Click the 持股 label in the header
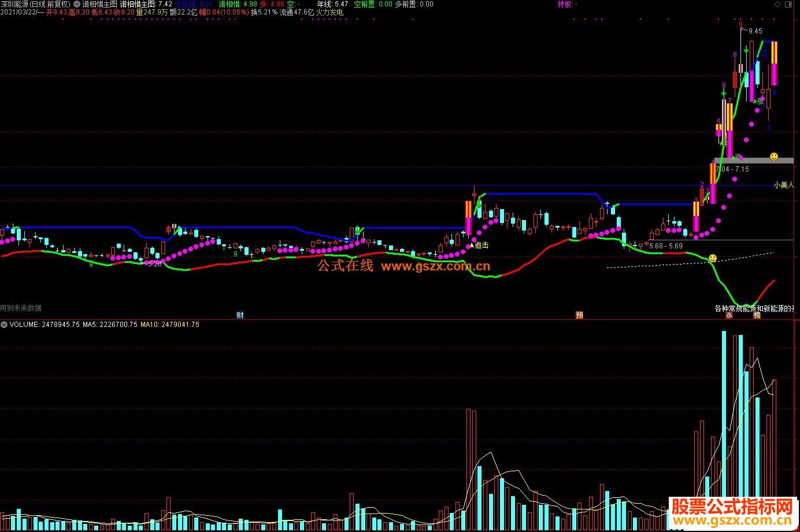Screen dimensions: 800x532 (567, 4)
